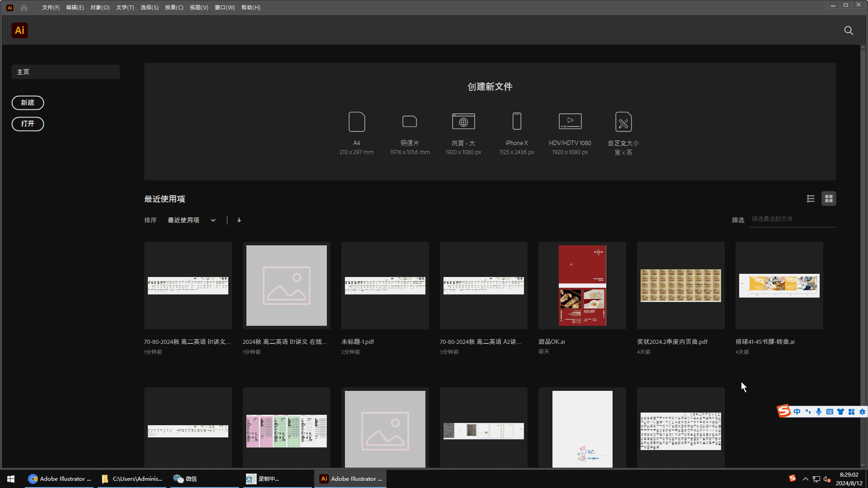Show hidden tray icons chevron
The width and height of the screenshot is (868, 488).
805,479
